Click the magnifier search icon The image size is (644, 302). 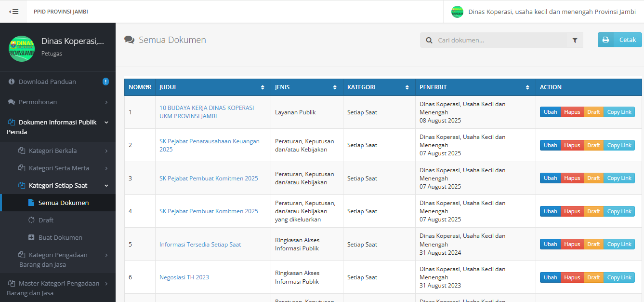coord(429,41)
